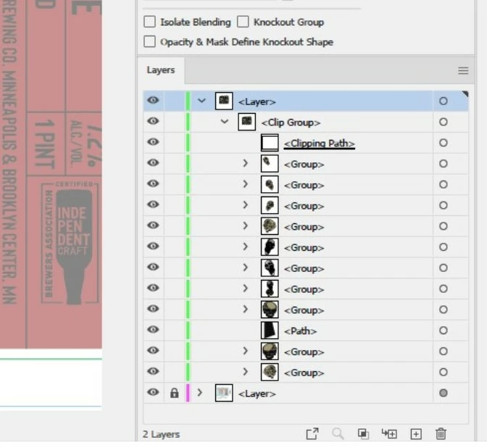Click the Delete Selection trash icon

(x=441, y=434)
